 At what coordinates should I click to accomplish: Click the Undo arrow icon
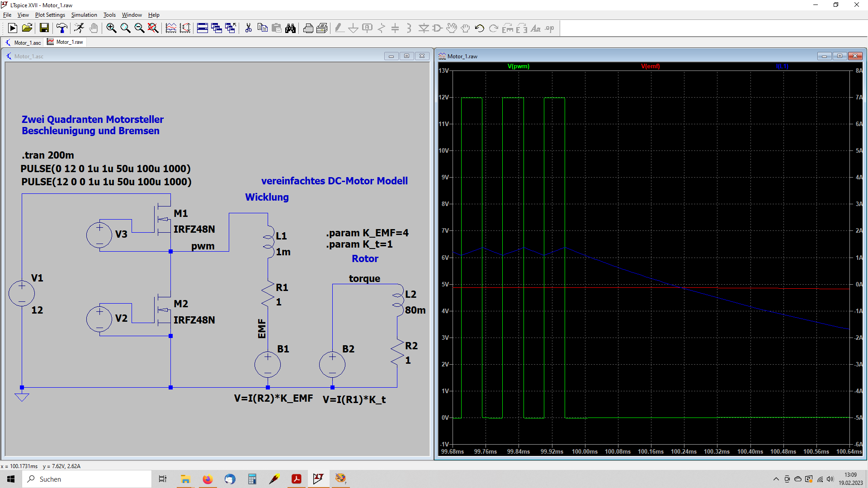(480, 28)
